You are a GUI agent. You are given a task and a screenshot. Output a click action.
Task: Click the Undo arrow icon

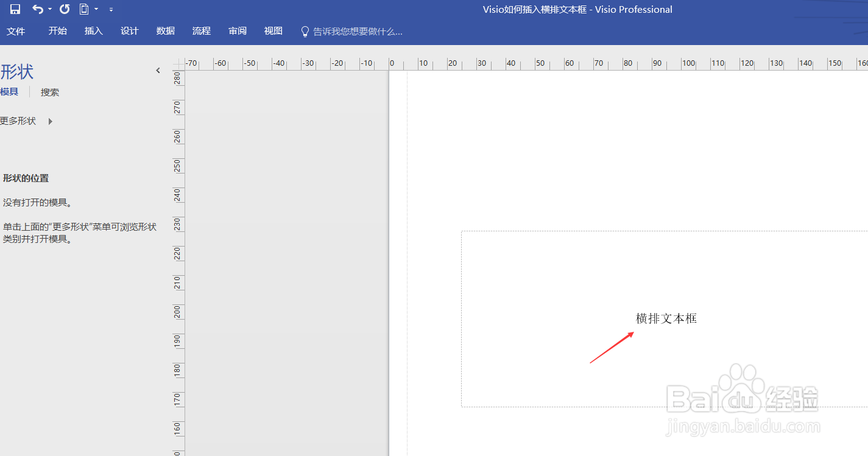point(38,9)
